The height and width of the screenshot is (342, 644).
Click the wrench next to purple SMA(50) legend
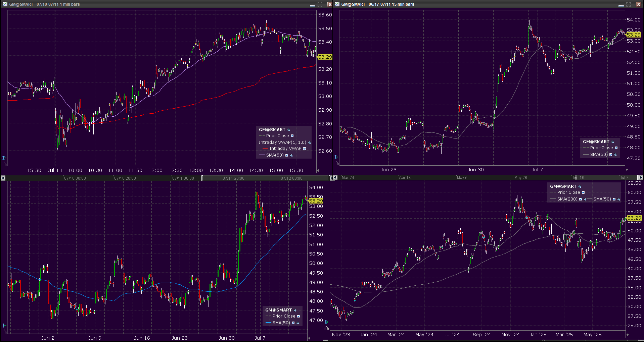291,155
